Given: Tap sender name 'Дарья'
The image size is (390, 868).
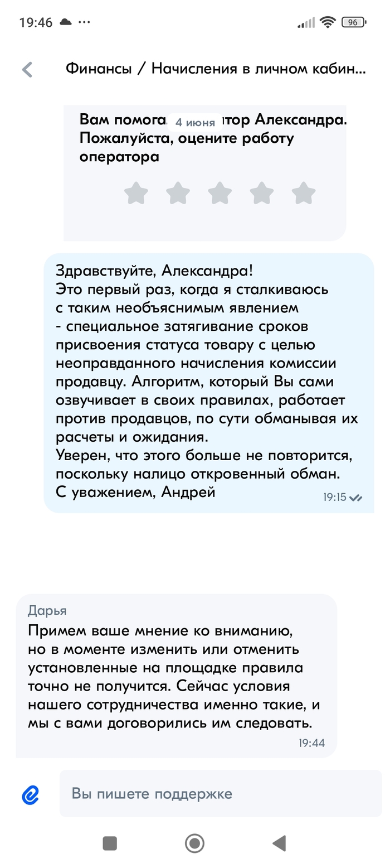Looking at the screenshot, I should coord(47,610).
